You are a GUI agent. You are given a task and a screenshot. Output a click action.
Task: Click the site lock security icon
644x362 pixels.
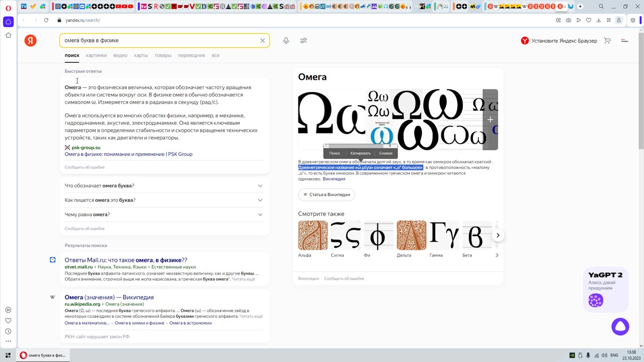tap(59, 20)
